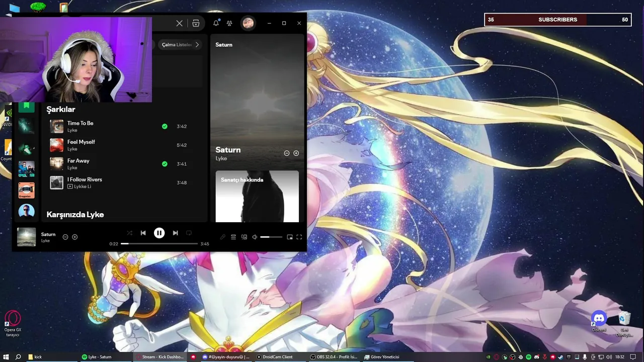Click the 18:32 taskbar clock
This screenshot has width=644, height=362.
(x=620, y=357)
